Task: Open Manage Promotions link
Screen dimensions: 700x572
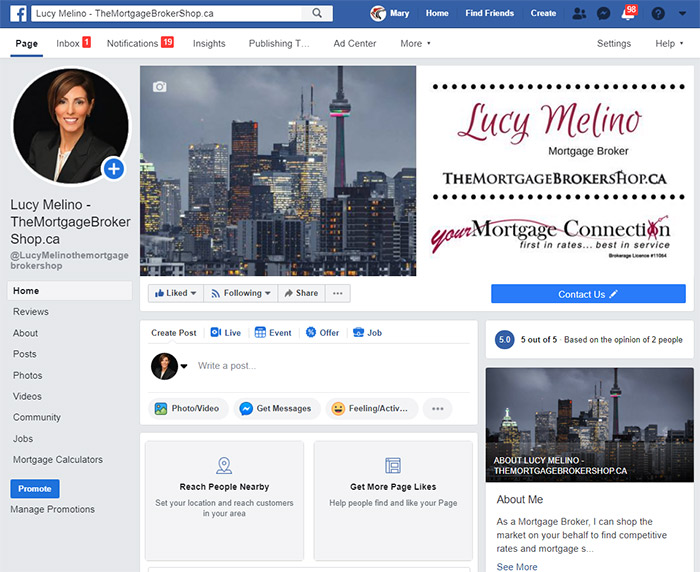Action: click(x=53, y=509)
